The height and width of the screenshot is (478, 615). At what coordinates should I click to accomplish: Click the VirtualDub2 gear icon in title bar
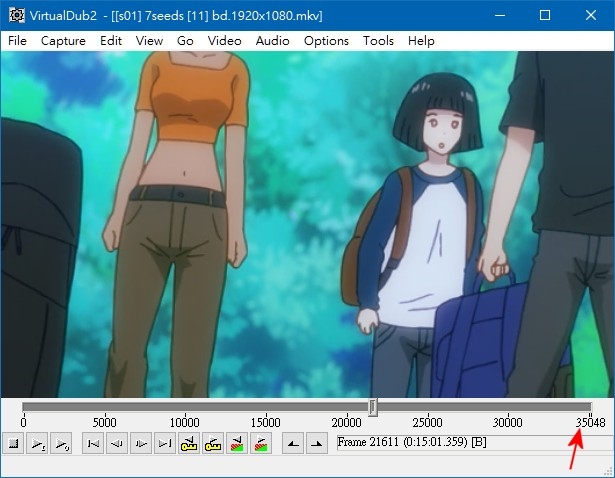click(16, 15)
